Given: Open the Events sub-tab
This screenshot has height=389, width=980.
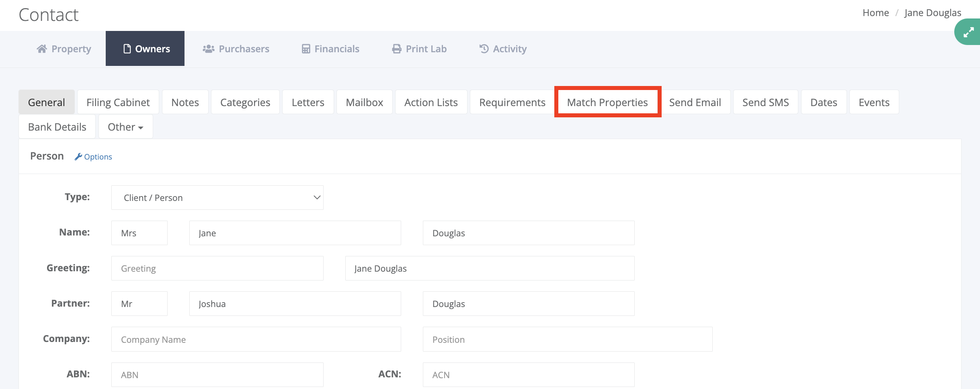Looking at the screenshot, I should pos(874,102).
